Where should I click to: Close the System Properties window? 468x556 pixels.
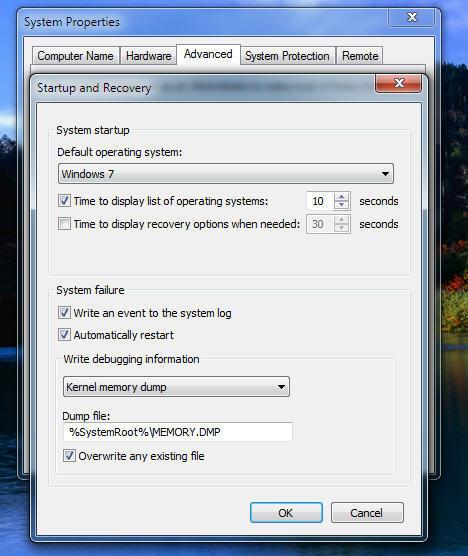click(x=412, y=17)
